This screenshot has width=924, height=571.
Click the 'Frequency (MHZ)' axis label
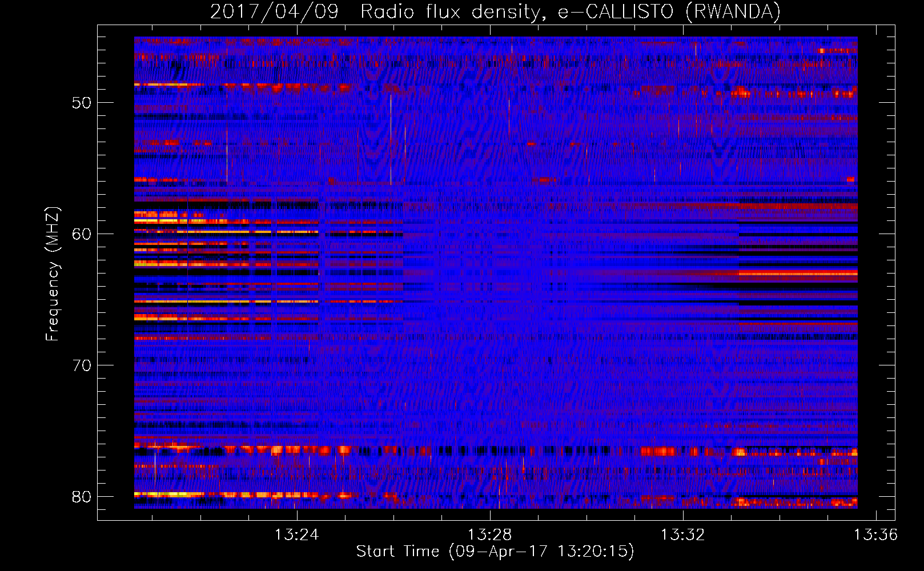52,274
